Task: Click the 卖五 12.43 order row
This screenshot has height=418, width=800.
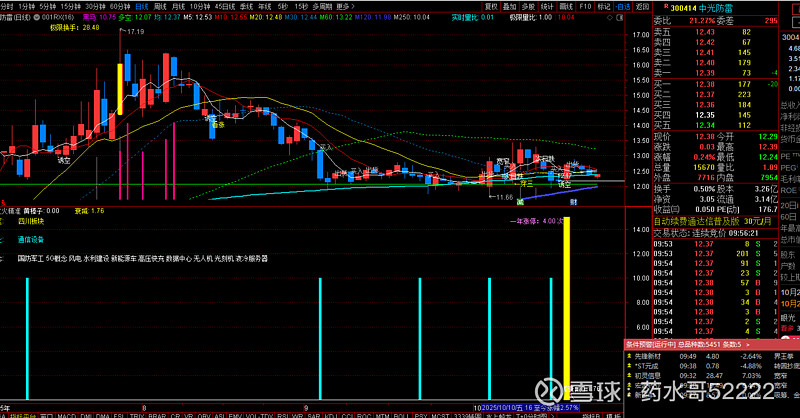Action: (x=715, y=32)
